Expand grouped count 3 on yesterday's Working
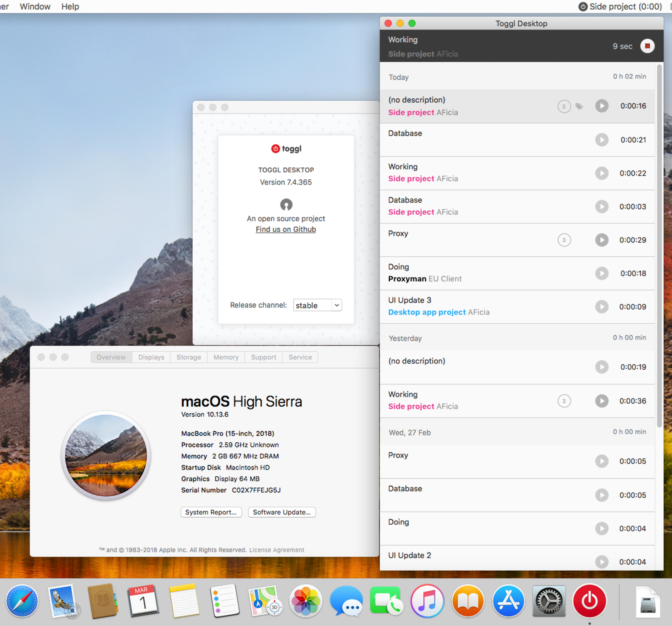 [564, 401]
